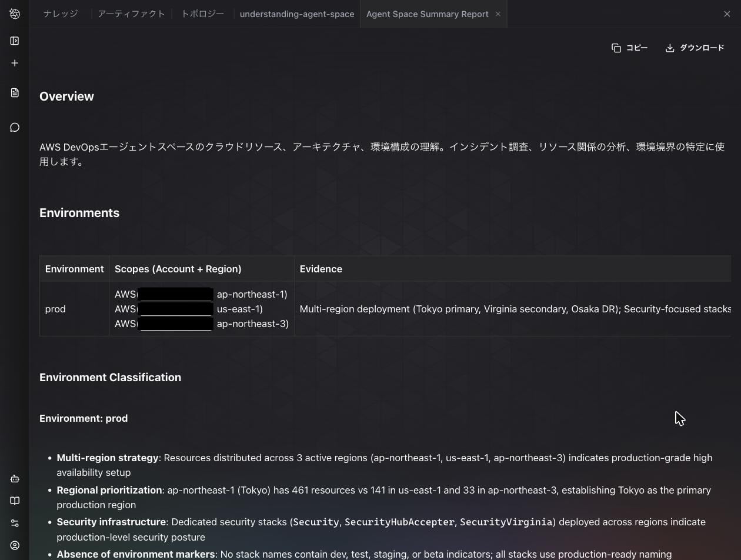The width and height of the screenshot is (741, 560).
Task: Click the コピー button
Action: 630,48
